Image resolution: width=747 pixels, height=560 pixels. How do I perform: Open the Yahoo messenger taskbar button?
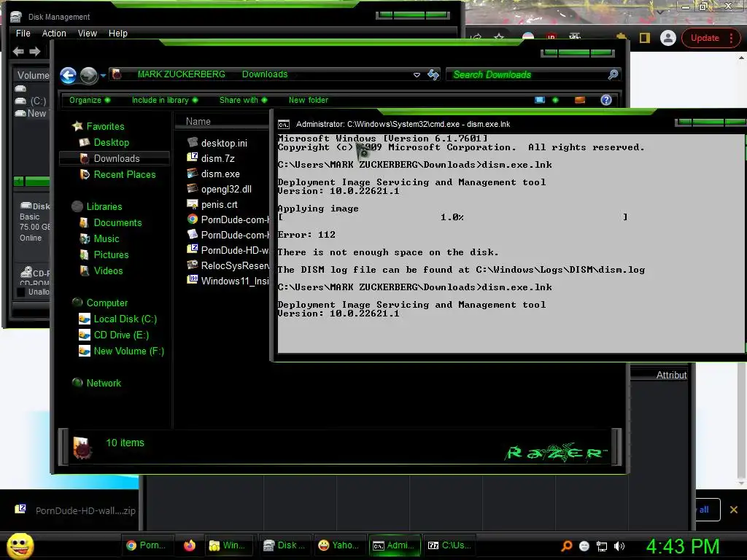(x=338, y=545)
